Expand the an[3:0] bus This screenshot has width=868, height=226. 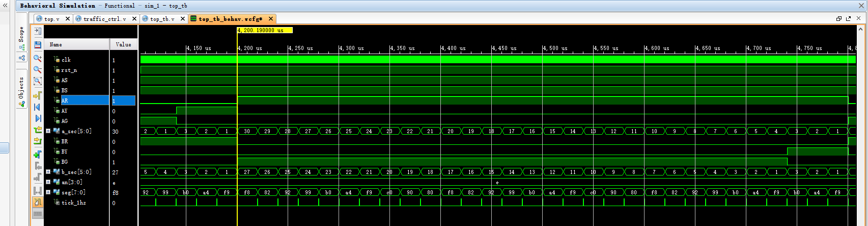click(48, 182)
